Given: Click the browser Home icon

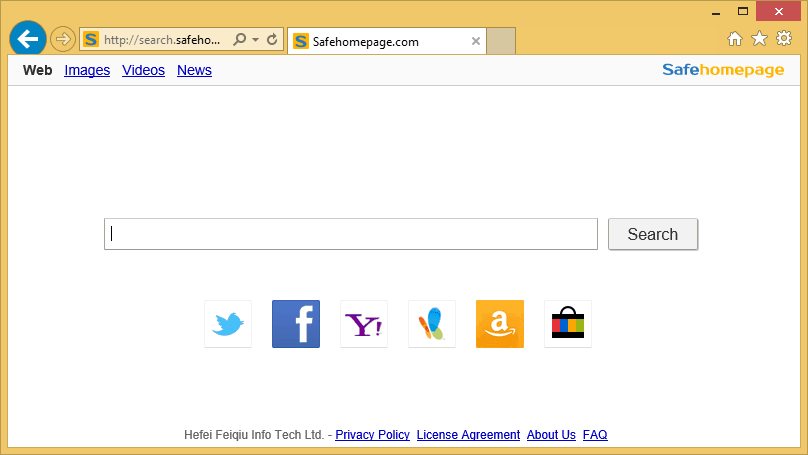Looking at the screenshot, I should click(735, 39).
